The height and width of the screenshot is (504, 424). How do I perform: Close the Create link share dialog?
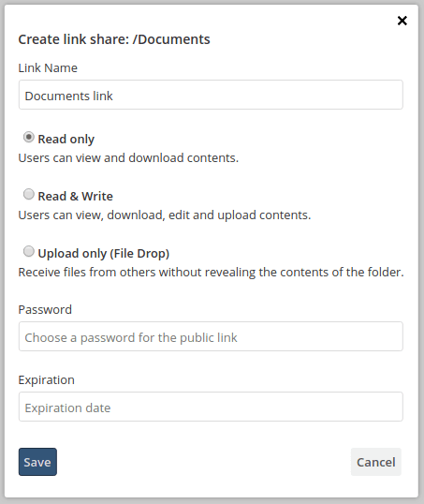point(402,21)
